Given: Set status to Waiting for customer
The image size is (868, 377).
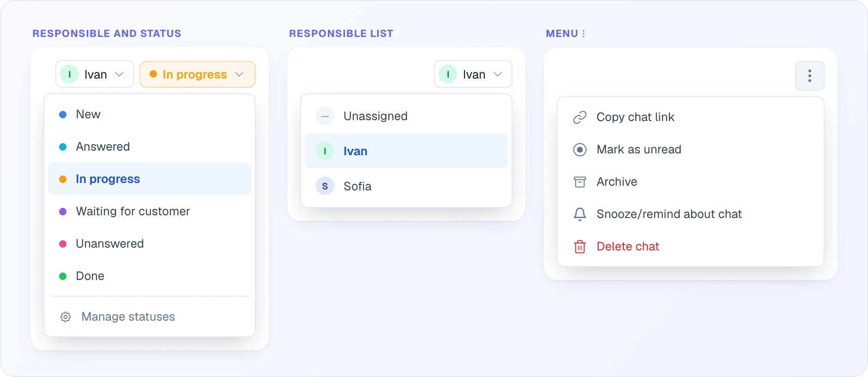Looking at the screenshot, I should pos(150,212).
